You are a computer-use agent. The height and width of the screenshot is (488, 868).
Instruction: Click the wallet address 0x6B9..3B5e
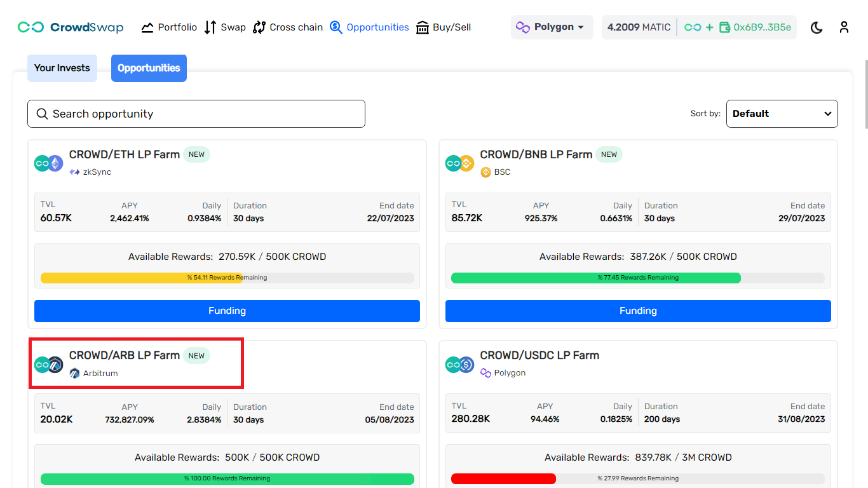pyautogui.click(x=763, y=27)
